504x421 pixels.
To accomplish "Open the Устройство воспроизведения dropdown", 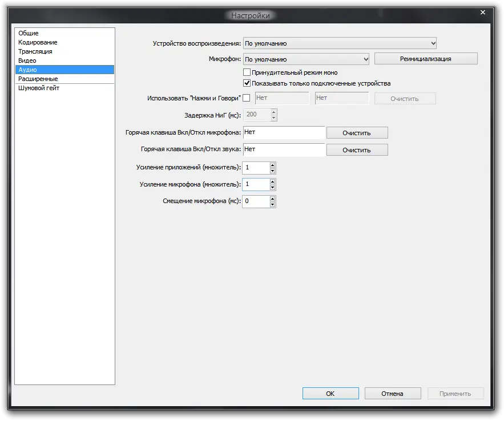I will point(340,43).
